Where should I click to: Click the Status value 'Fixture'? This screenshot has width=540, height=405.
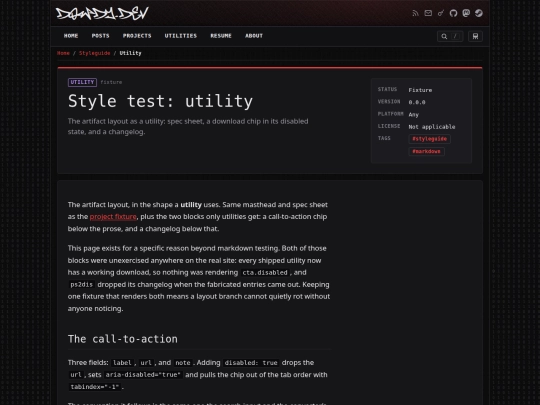(x=420, y=90)
